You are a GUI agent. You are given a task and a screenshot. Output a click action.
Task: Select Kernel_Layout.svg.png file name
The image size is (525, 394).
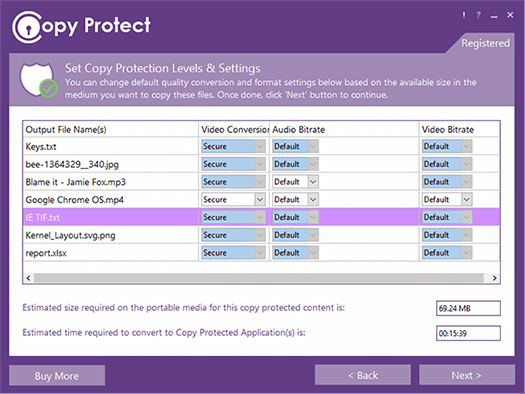coord(70,235)
